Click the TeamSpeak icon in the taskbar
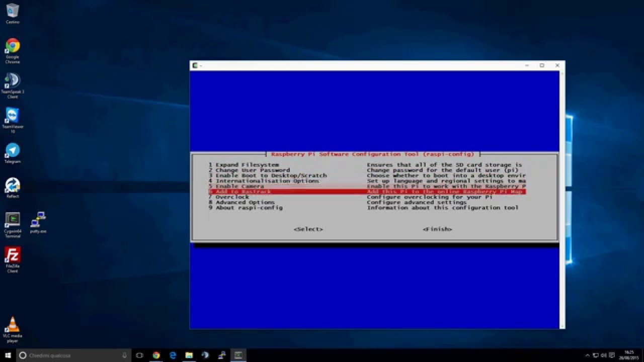The width and height of the screenshot is (644, 362). click(x=205, y=355)
